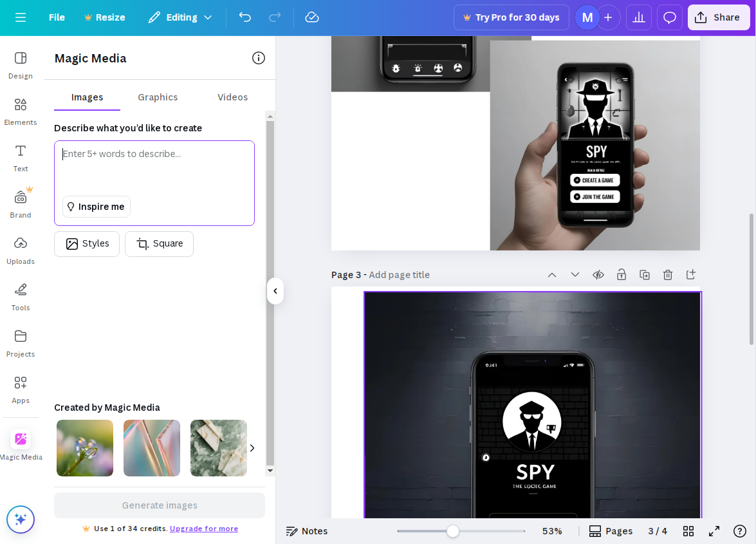The image size is (756, 544).
Task: Switch to the Graphics tab
Action: pos(158,97)
